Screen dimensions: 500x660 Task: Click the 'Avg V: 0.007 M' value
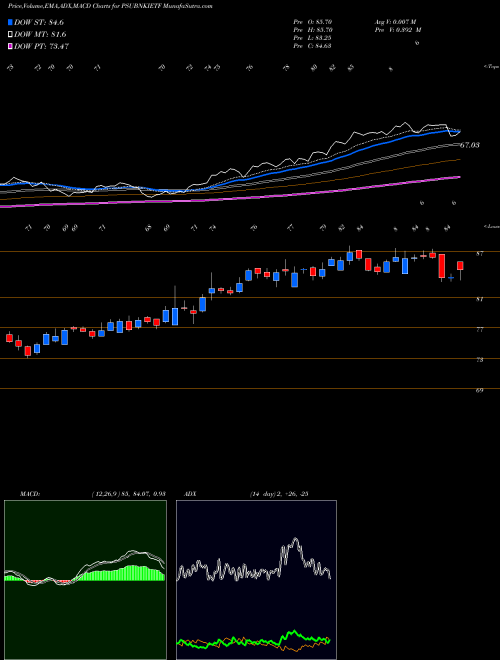point(395,22)
